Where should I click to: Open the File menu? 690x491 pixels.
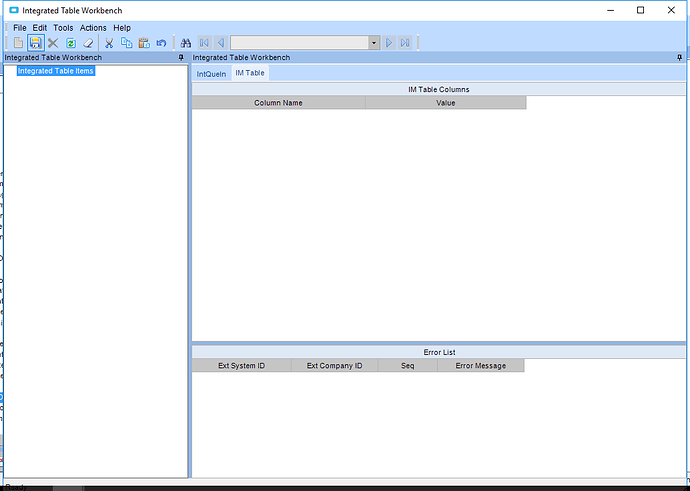[20, 28]
